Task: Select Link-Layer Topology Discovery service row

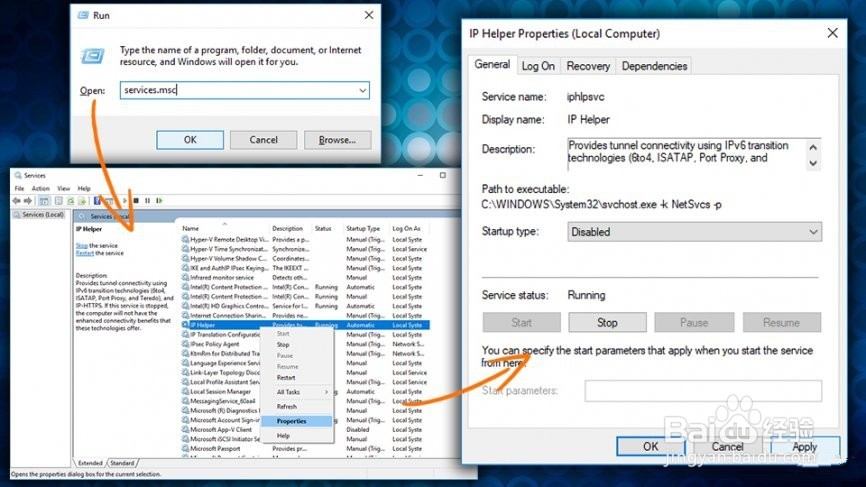Action: 305,372
